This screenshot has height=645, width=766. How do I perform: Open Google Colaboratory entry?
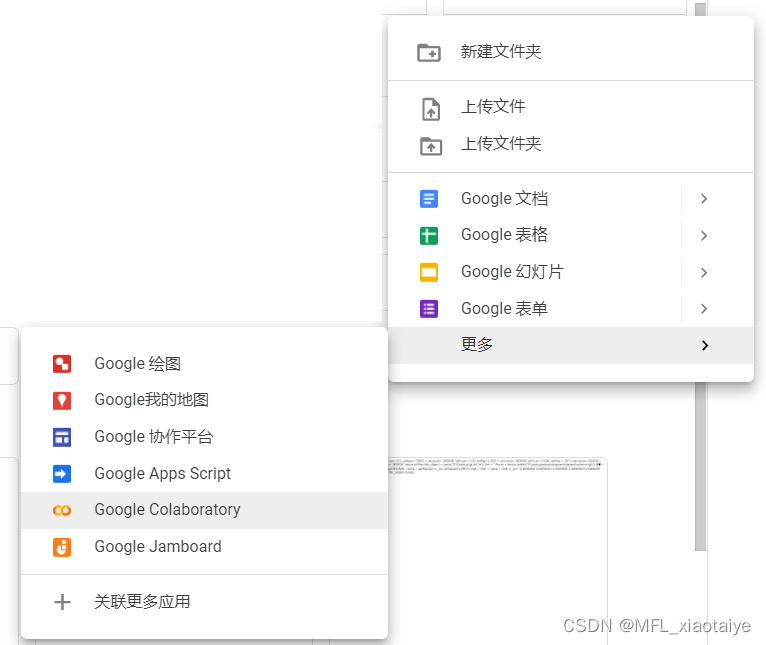pos(204,511)
